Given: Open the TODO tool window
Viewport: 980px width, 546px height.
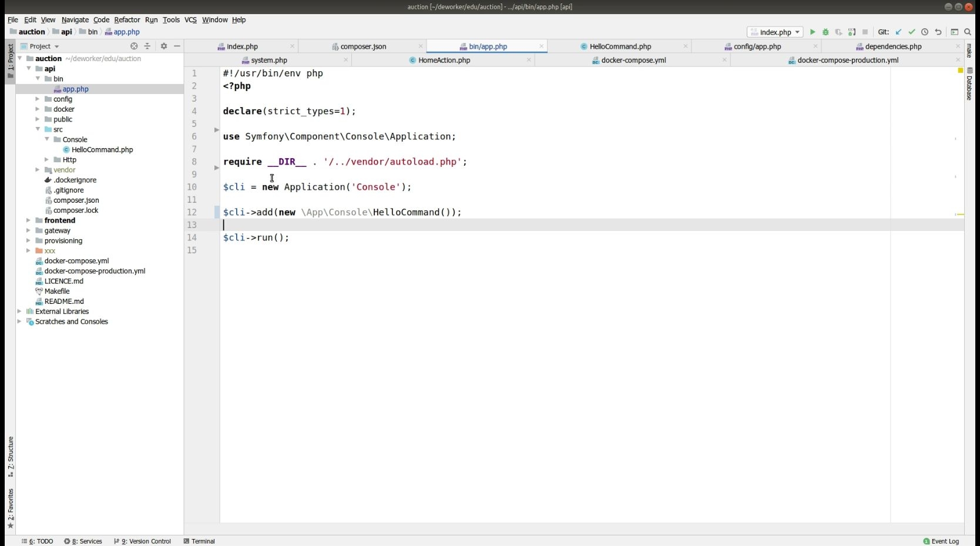Looking at the screenshot, I should [x=37, y=541].
